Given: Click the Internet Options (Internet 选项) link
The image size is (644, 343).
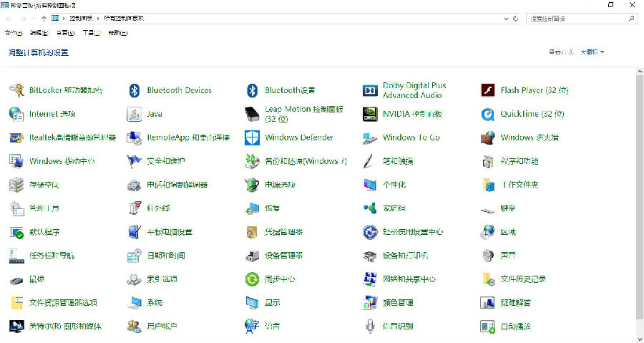Looking at the screenshot, I should (x=52, y=114).
